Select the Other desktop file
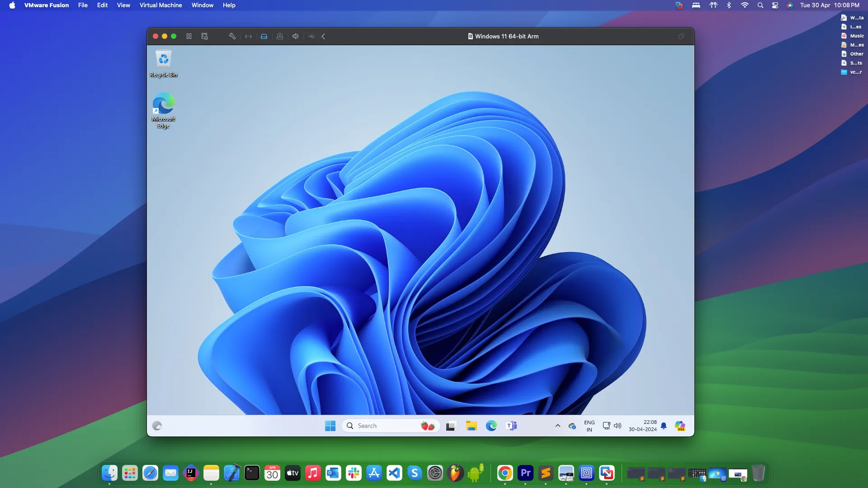The image size is (868, 488). click(852, 54)
